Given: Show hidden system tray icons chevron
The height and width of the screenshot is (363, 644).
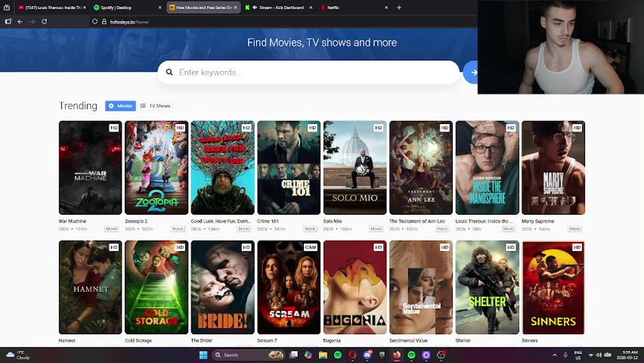Looking at the screenshot, I should click(x=554, y=355).
